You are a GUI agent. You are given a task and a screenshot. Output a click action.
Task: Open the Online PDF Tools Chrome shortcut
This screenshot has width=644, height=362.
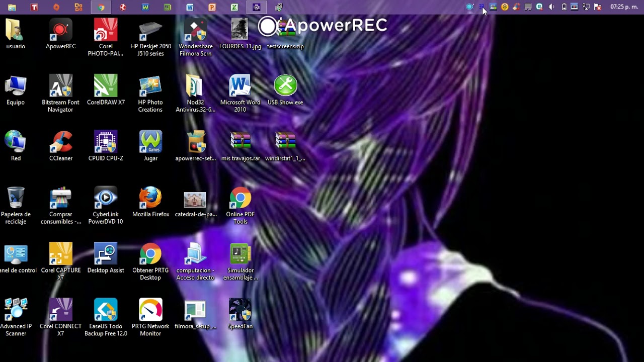(x=240, y=206)
